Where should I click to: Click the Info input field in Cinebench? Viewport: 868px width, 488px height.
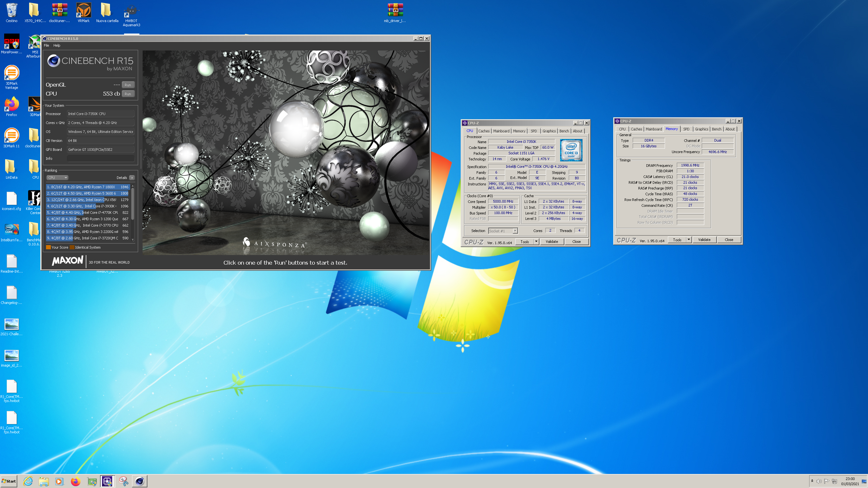click(100, 159)
